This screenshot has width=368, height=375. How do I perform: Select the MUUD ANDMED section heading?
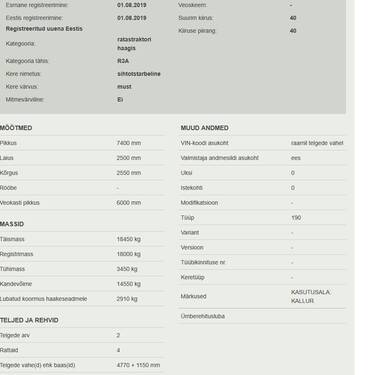click(204, 128)
